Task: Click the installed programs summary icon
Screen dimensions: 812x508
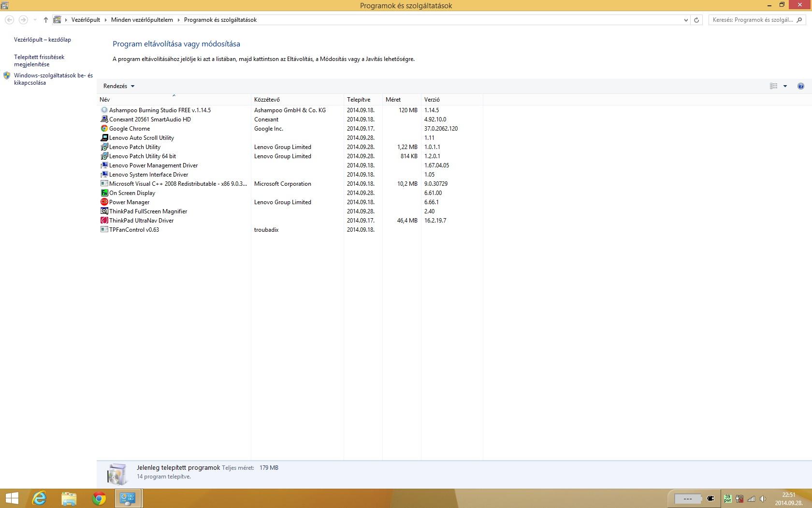Action: coord(117,474)
